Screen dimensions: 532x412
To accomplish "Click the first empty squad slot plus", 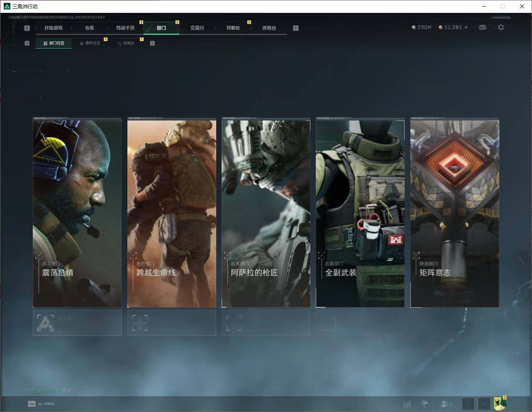I will [x=468, y=404].
